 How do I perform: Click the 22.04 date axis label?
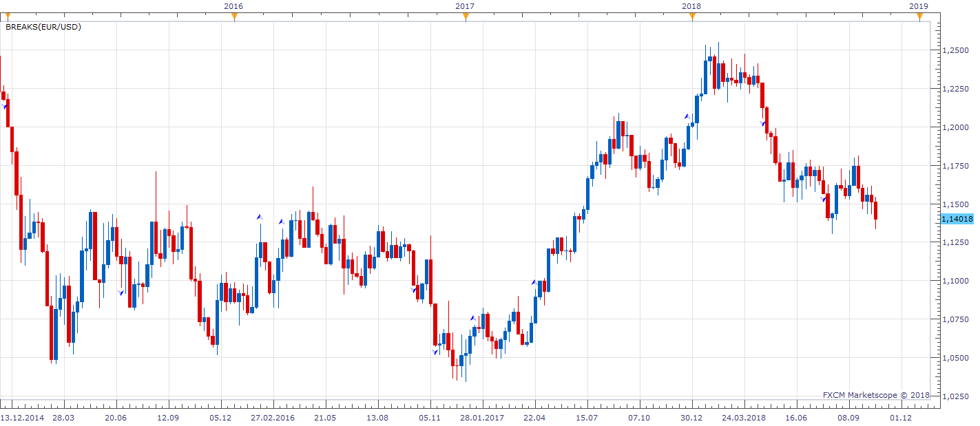[x=534, y=418]
